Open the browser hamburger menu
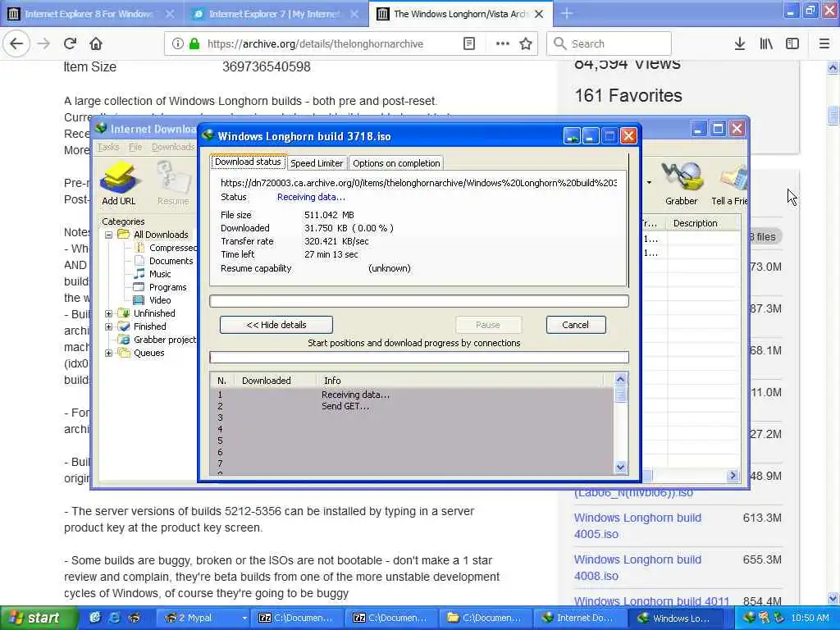The height and width of the screenshot is (630, 840). [824, 43]
